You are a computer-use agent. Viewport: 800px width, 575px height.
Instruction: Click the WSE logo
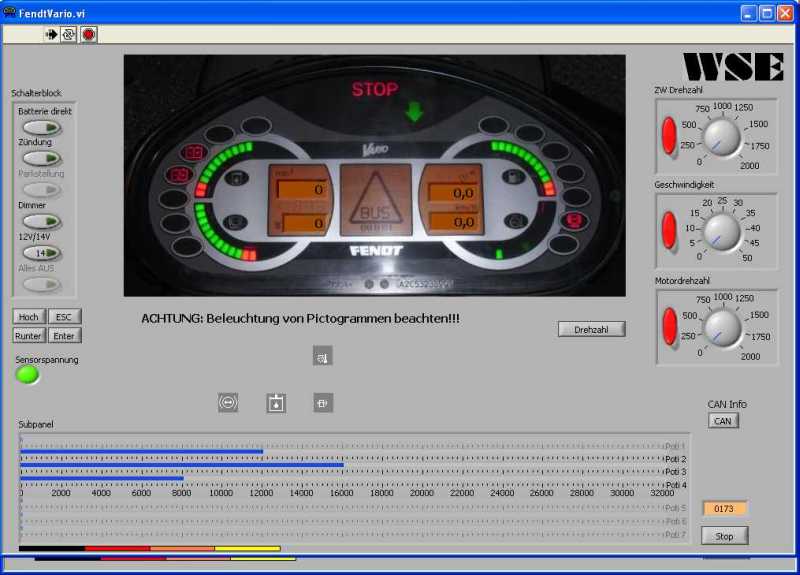click(x=733, y=66)
